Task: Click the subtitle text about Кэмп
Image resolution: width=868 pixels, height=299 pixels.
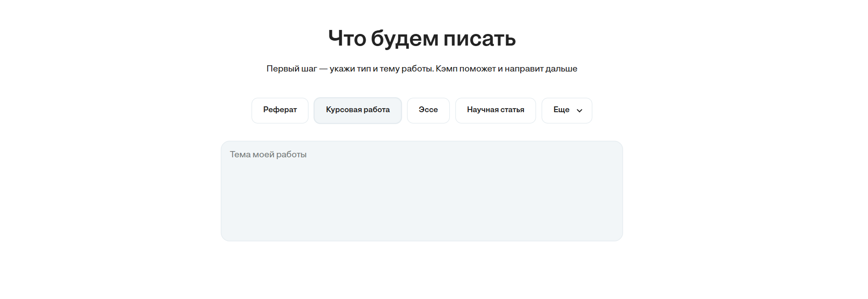Action: pyautogui.click(x=421, y=69)
